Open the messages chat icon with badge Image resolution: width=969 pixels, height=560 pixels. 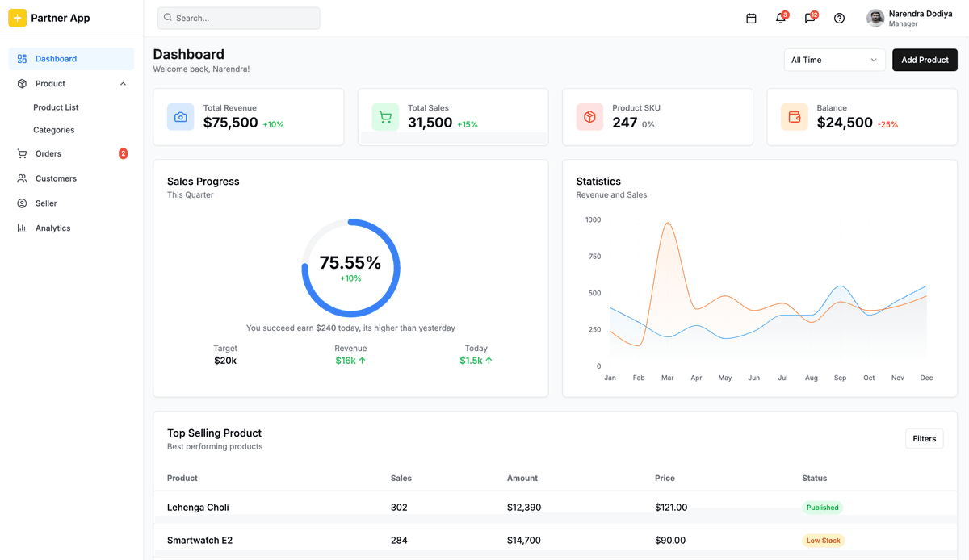click(809, 17)
